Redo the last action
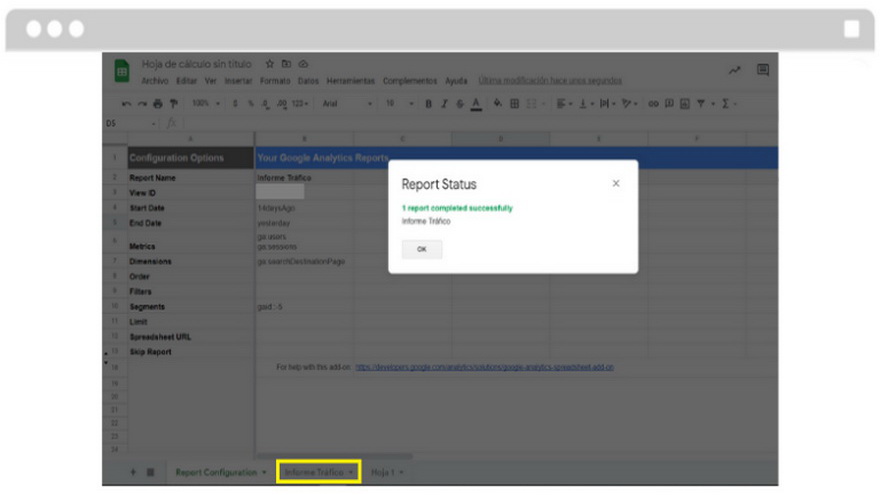 (142, 104)
